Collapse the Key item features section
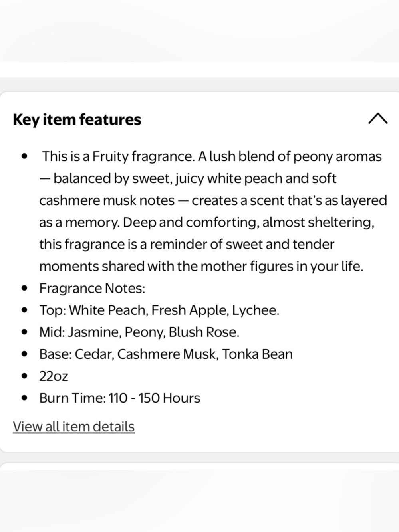 tap(378, 119)
